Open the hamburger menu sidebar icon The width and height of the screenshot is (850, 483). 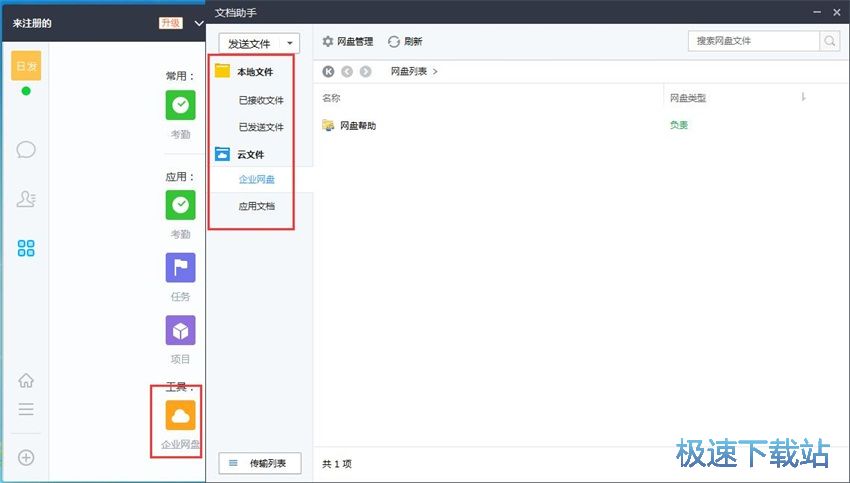pyautogui.click(x=26, y=409)
